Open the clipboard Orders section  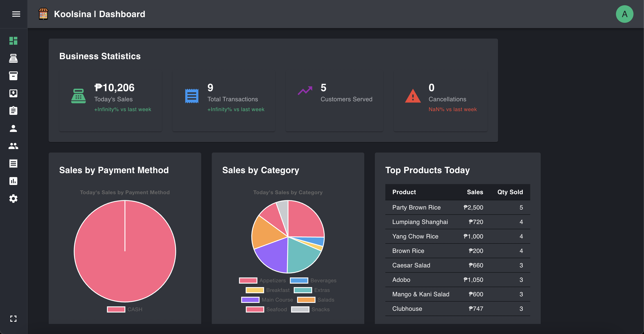13,111
